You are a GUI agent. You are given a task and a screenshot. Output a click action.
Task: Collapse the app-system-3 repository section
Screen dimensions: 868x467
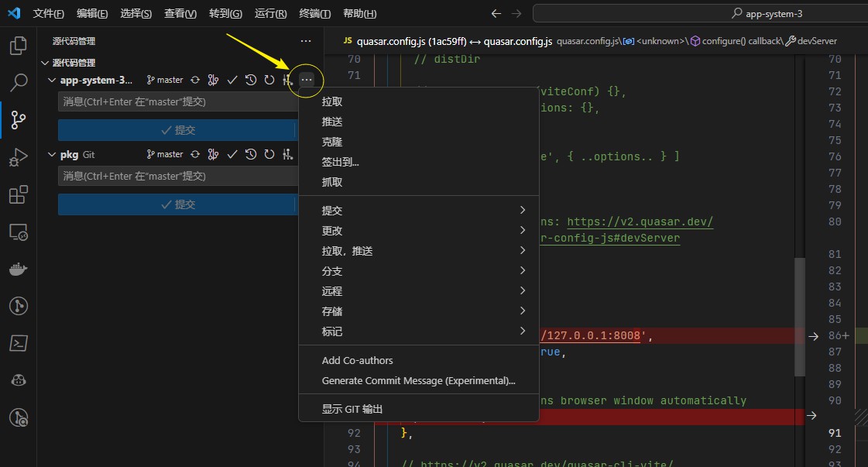(52, 80)
